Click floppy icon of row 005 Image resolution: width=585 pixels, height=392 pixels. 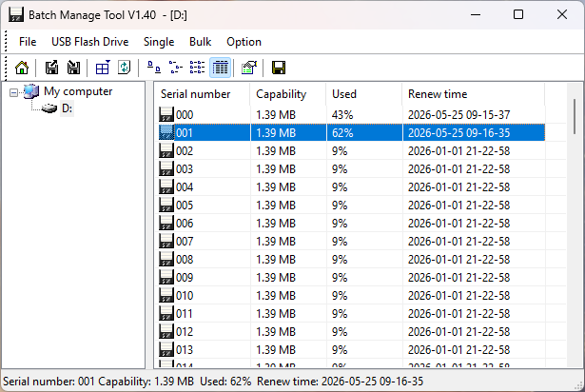pos(166,205)
